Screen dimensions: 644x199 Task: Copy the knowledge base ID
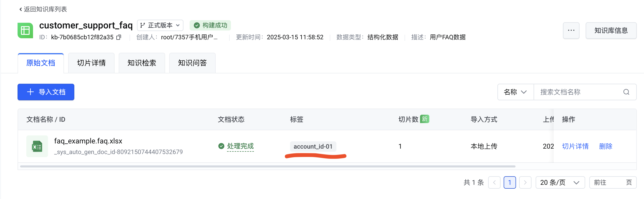(119, 37)
